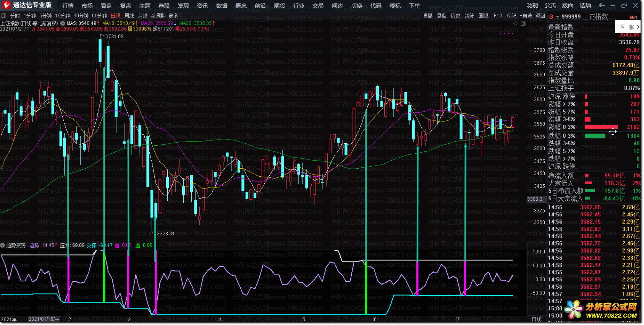644x325 pixels.
Task: Click the 通达信 red logo icon
Action: [x=6, y=5]
